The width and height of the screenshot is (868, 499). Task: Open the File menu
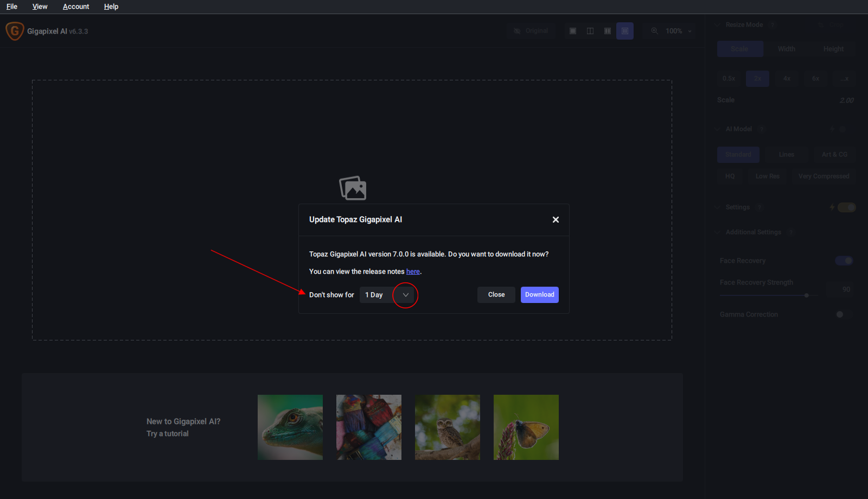(12, 7)
